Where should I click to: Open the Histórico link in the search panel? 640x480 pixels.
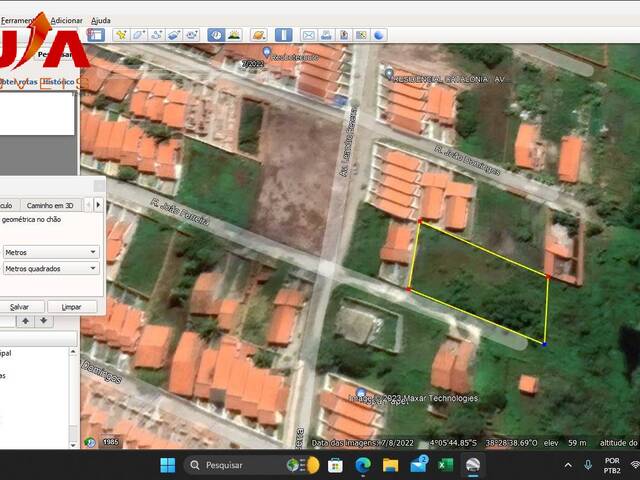[58, 82]
